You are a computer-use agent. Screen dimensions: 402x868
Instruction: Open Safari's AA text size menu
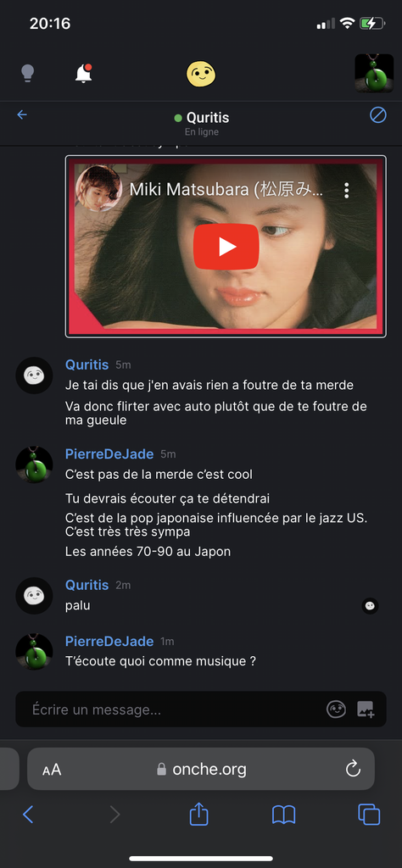[52, 770]
